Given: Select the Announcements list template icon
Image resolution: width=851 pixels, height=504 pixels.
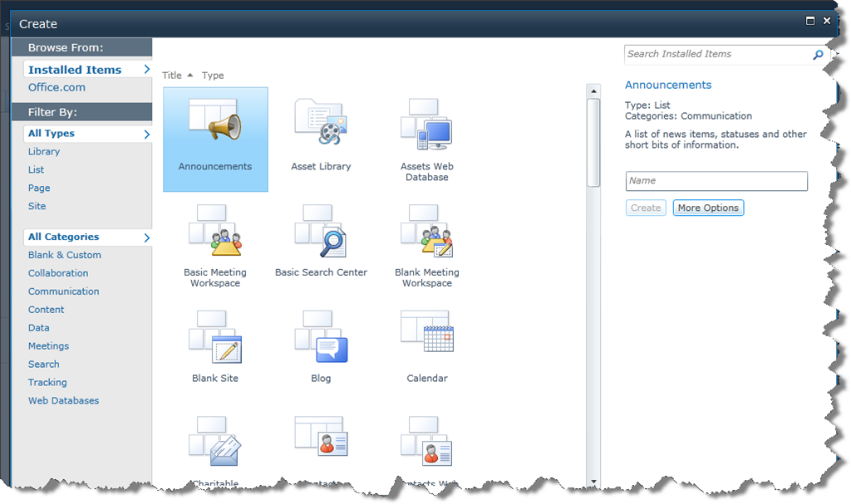Looking at the screenshot, I should coord(214,125).
